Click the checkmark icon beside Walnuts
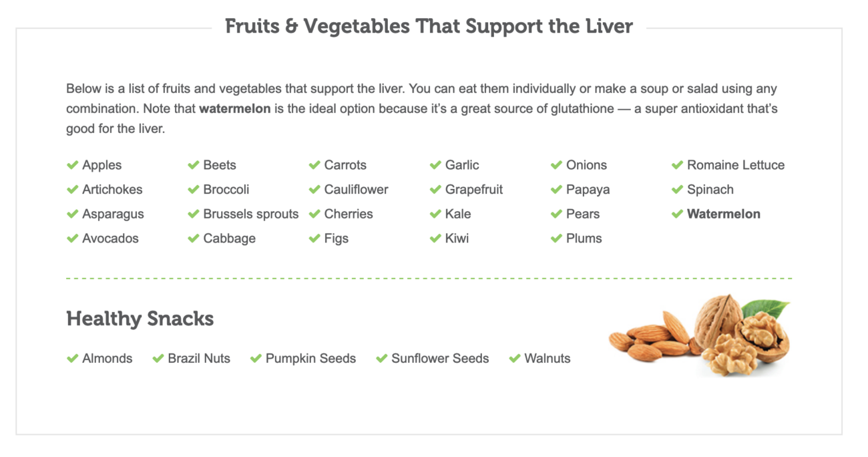This screenshot has height=457, width=868. click(x=514, y=359)
